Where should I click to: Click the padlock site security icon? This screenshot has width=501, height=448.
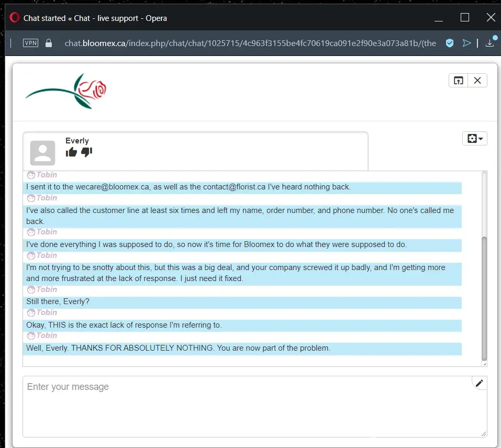click(x=49, y=43)
